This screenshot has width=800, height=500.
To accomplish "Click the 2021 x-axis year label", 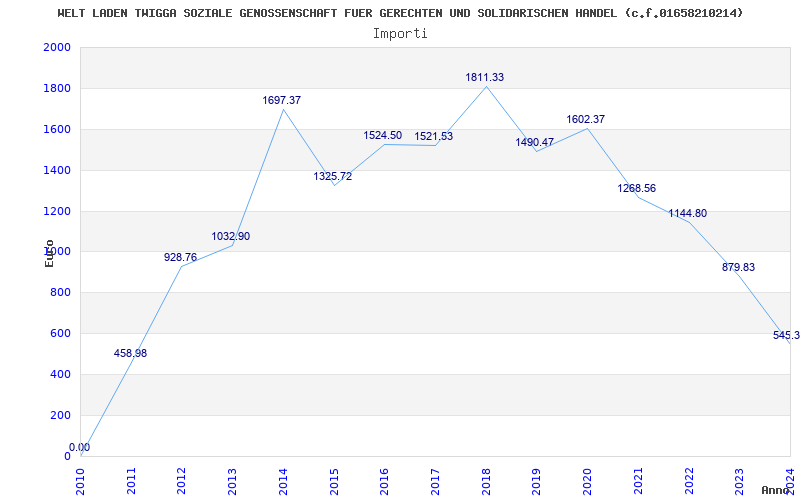I will 638,480.
